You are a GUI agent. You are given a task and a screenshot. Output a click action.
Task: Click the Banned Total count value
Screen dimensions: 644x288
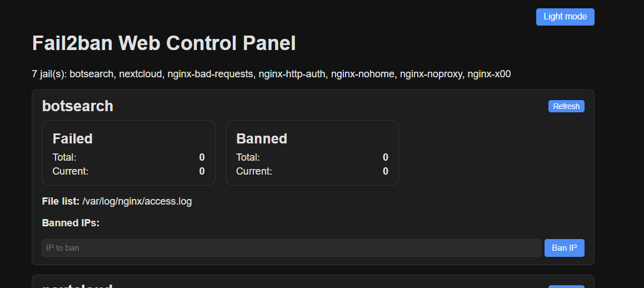coord(385,157)
